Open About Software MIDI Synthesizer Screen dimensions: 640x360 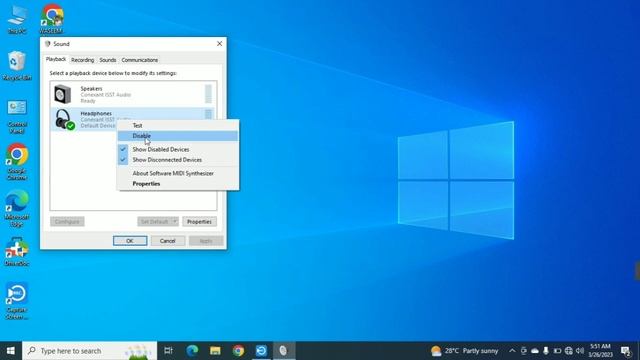pos(178,173)
